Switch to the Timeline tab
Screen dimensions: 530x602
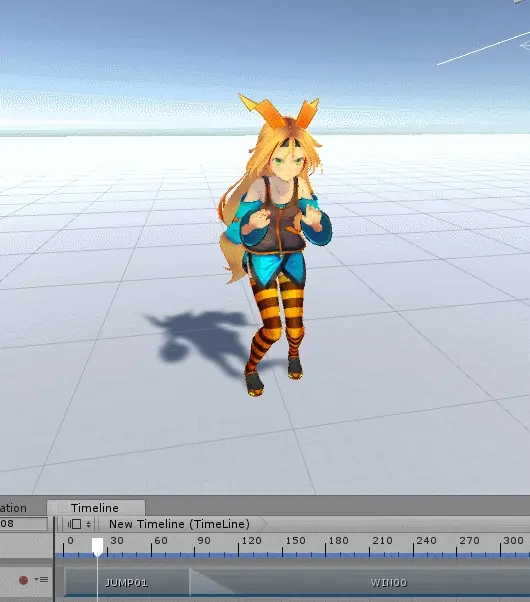(96, 508)
